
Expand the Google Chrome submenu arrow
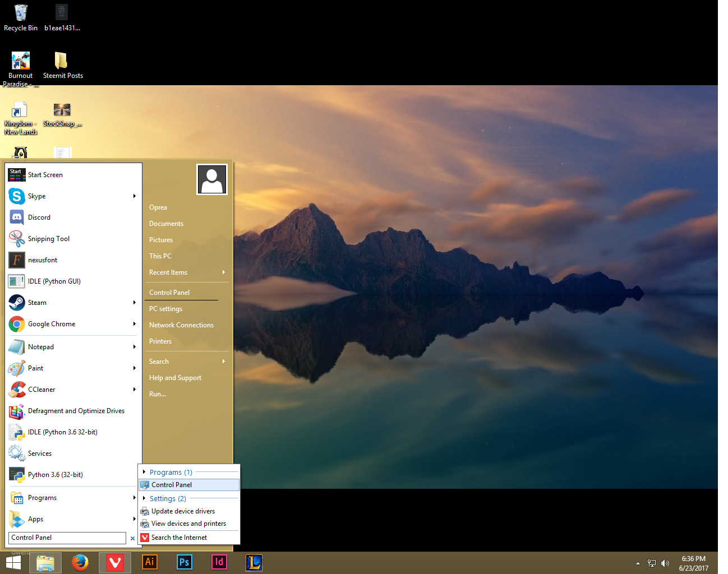coord(135,324)
